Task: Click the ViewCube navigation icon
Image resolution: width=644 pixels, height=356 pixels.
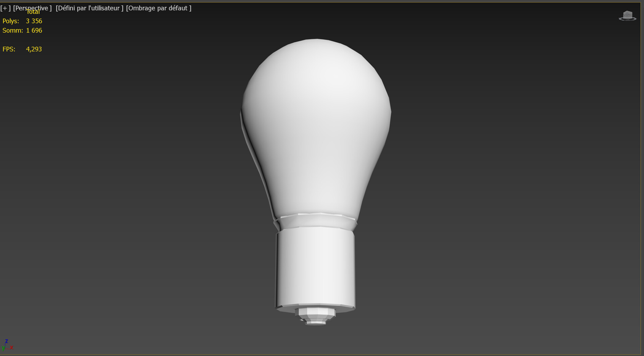Action: 627,16
